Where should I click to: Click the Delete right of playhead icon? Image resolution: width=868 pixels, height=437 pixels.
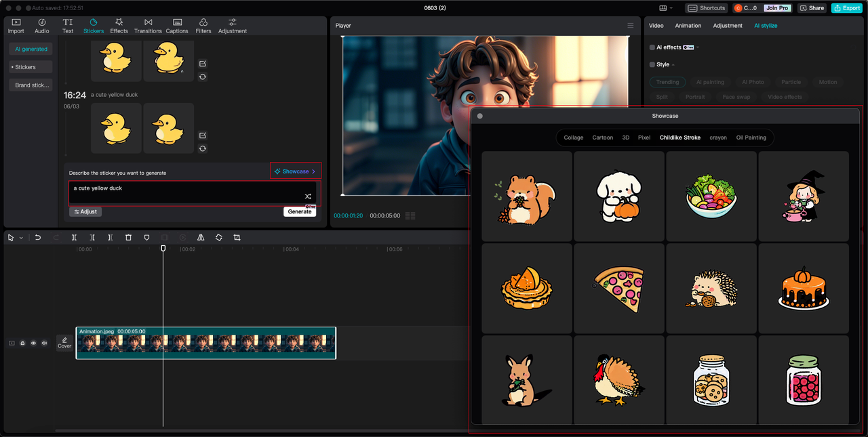tap(110, 238)
